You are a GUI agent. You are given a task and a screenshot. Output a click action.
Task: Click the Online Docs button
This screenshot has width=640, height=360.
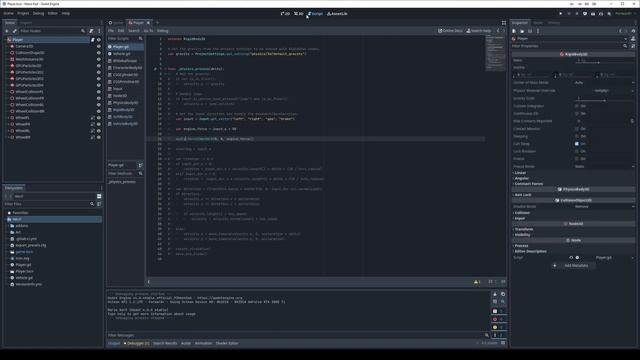pos(450,31)
